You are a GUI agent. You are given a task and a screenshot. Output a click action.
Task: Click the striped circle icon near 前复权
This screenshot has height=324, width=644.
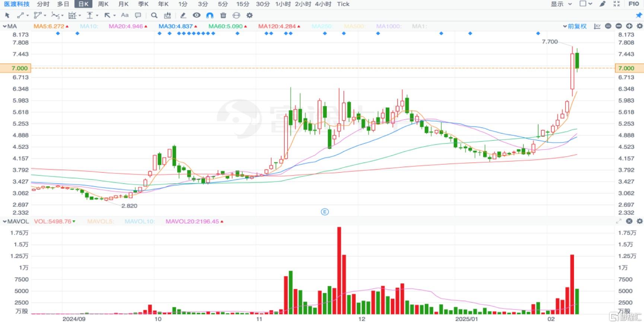(x=608, y=26)
